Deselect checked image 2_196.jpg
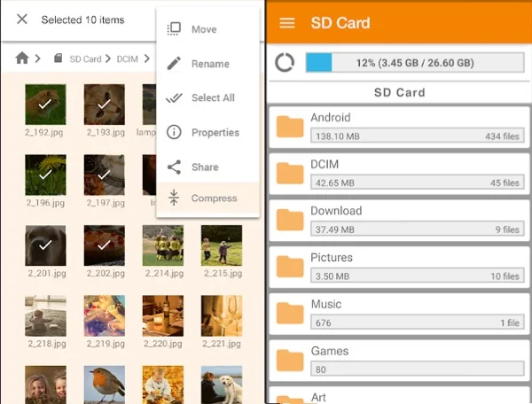This screenshot has height=404, width=532. (x=45, y=175)
